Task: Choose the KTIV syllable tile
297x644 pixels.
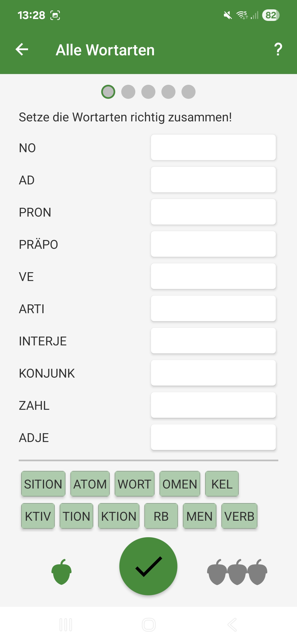Action: (38, 516)
